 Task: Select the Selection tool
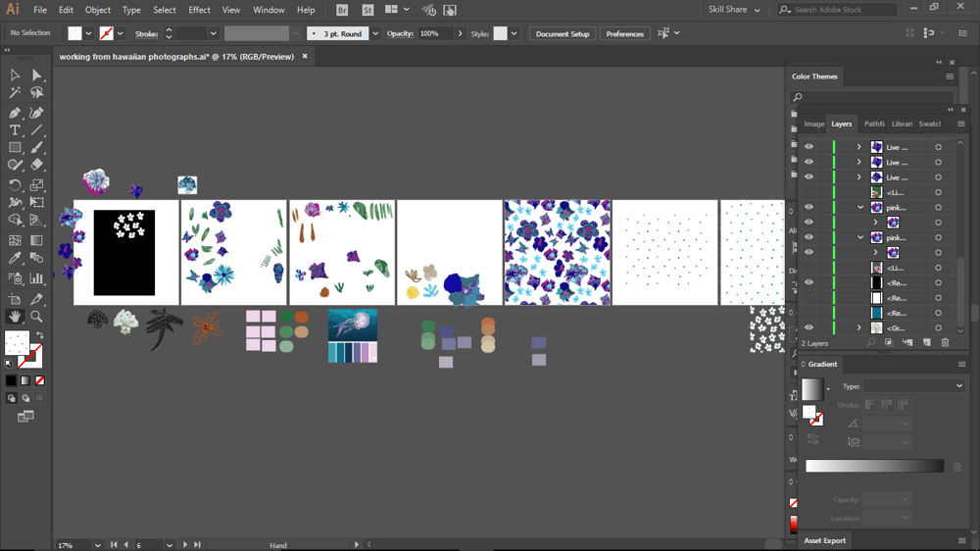click(15, 75)
